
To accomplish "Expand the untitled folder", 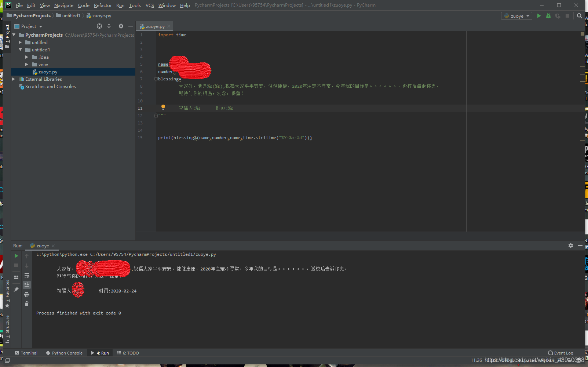I will coord(21,42).
